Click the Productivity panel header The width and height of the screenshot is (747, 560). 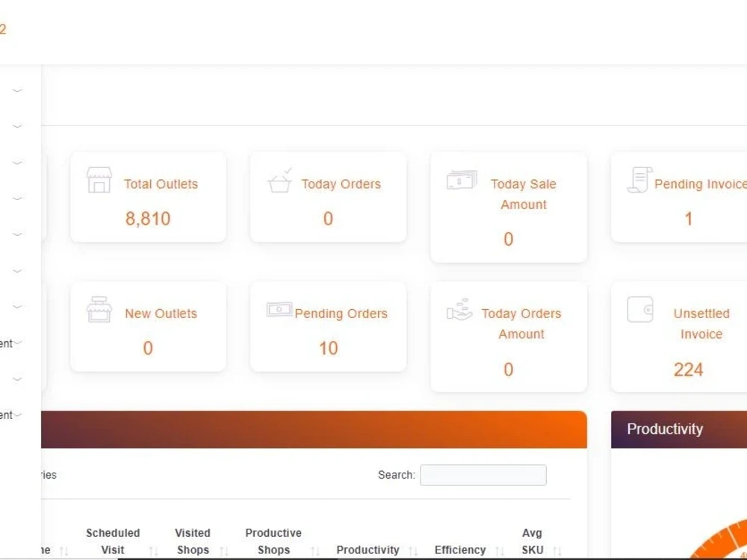click(679, 429)
